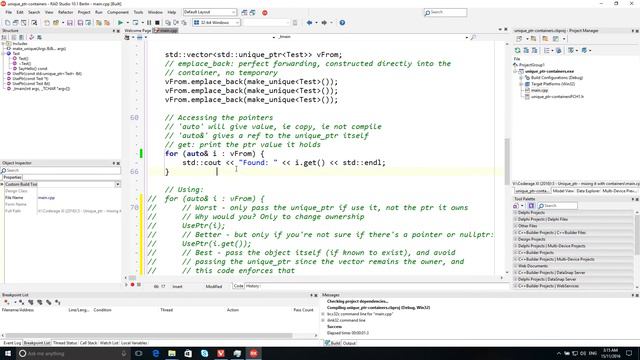This screenshot has height=360, width=640.
Task: Open the Component menu
Action: point(118,12)
